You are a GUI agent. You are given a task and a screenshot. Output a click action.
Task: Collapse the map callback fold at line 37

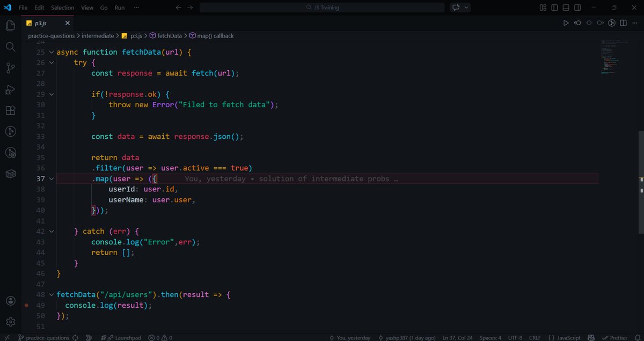tap(52, 179)
